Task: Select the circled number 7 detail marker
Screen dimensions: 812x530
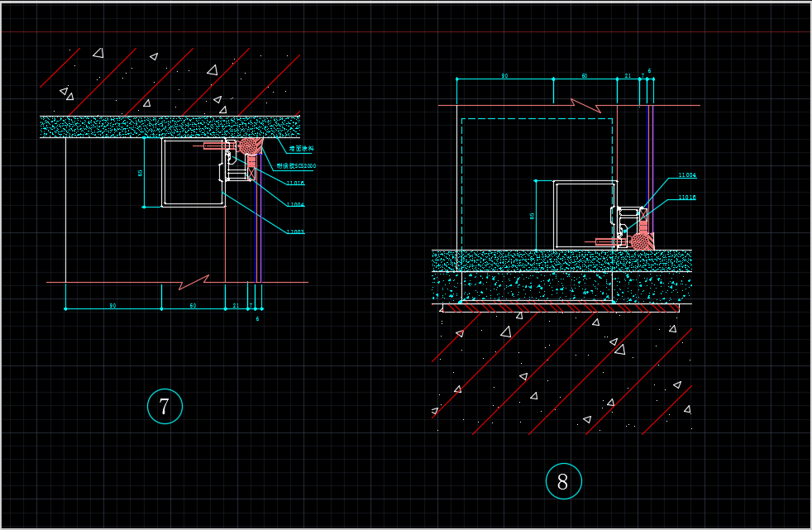Action: pos(164,406)
